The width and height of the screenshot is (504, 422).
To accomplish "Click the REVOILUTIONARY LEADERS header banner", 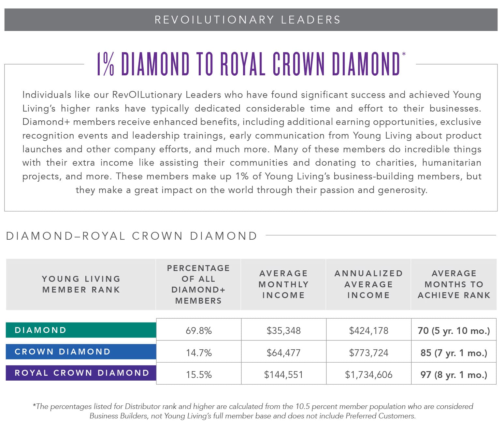I will point(251,20).
